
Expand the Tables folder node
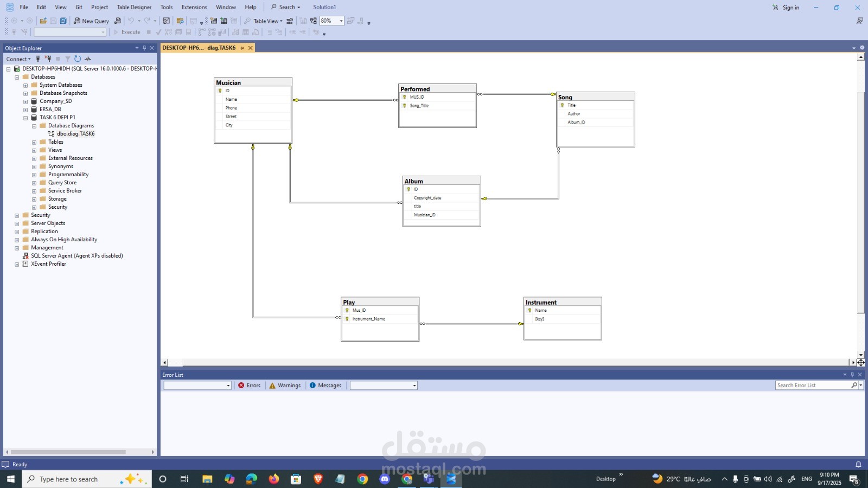pos(34,142)
